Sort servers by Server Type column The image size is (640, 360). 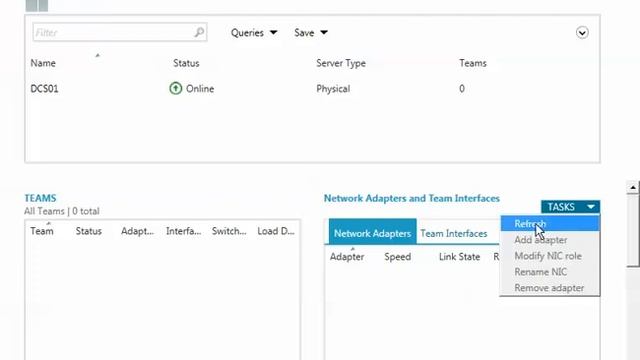tap(341, 63)
